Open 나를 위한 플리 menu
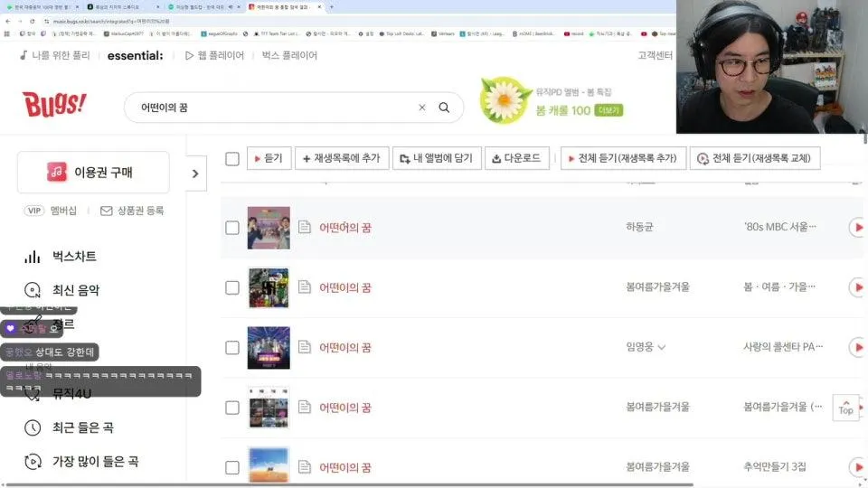 click(x=54, y=55)
